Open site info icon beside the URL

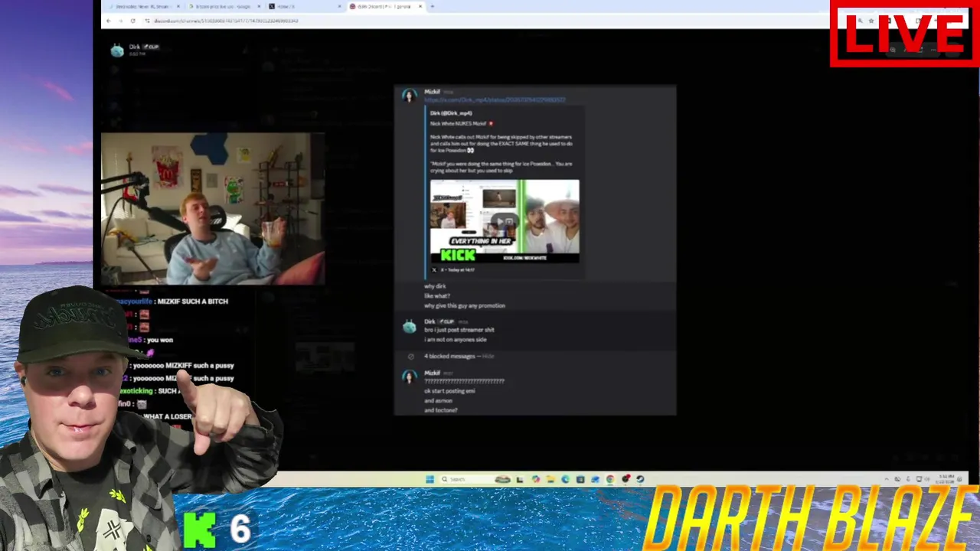(x=147, y=21)
